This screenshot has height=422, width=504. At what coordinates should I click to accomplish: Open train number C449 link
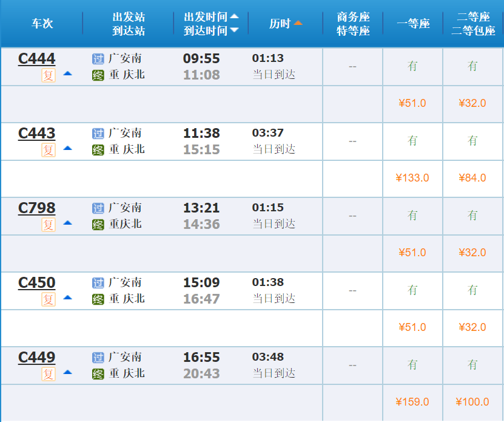point(36,358)
